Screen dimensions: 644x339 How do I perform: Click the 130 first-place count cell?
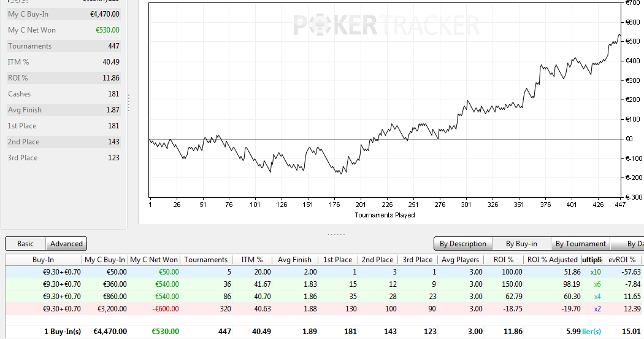coord(351,309)
